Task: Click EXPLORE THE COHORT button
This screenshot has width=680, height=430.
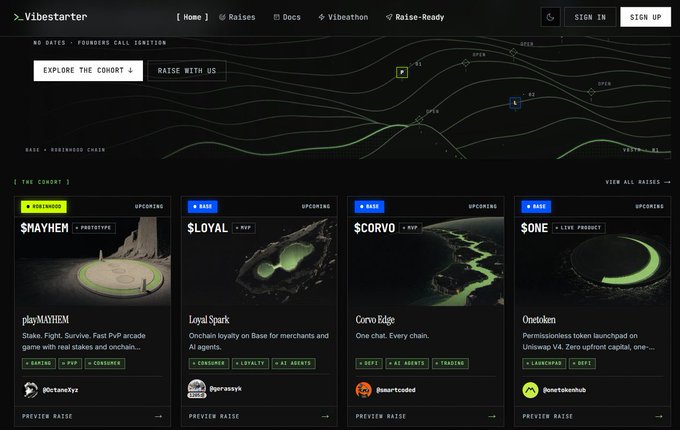Action: coord(88,71)
